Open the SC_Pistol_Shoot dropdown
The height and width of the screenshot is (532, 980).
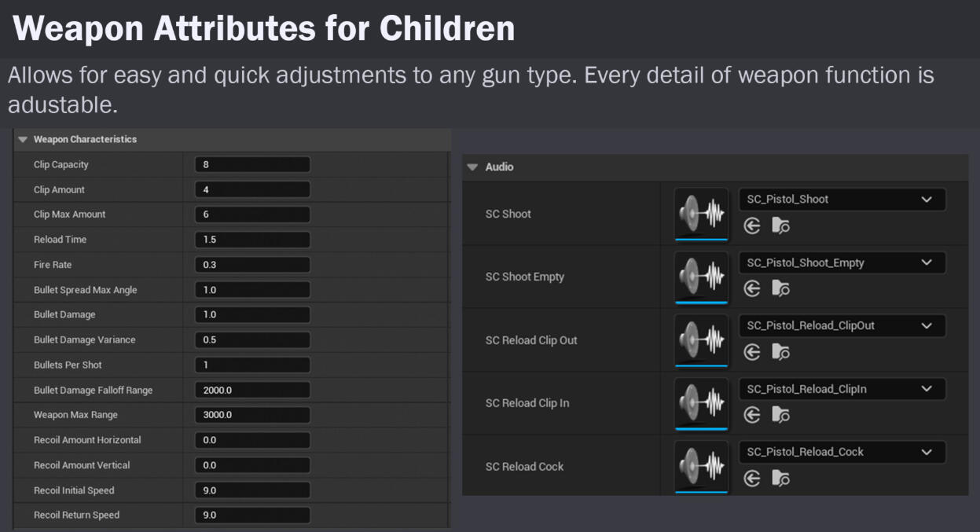coord(842,200)
